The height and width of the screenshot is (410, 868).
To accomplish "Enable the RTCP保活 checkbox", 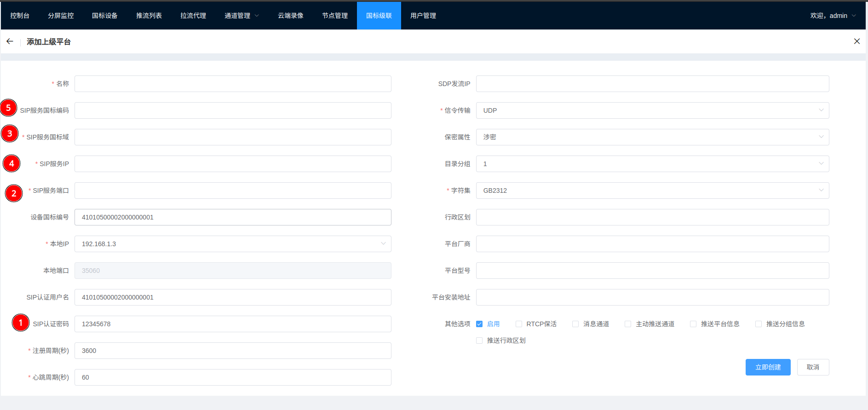I will [519, 324].
